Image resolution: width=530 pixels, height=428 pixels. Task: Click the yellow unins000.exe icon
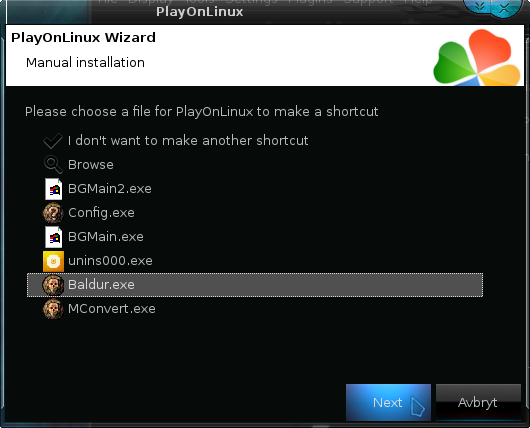point(53,261)
